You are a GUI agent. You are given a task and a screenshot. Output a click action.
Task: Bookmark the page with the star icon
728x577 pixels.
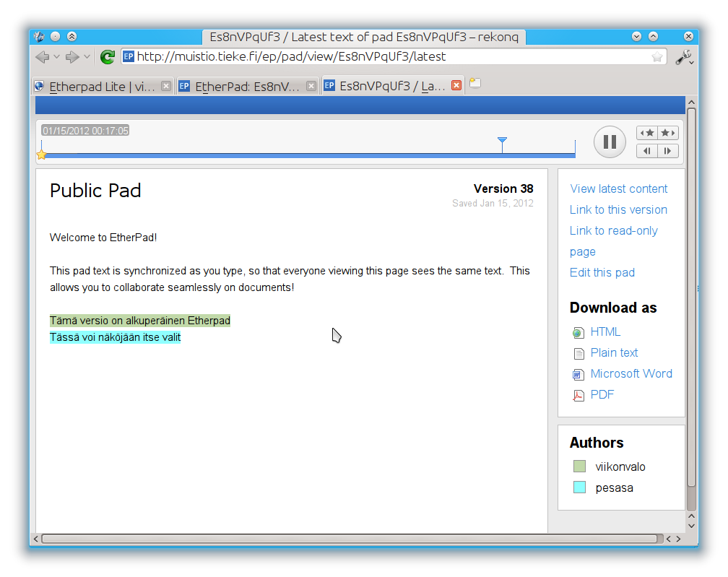tap(657, 56)
